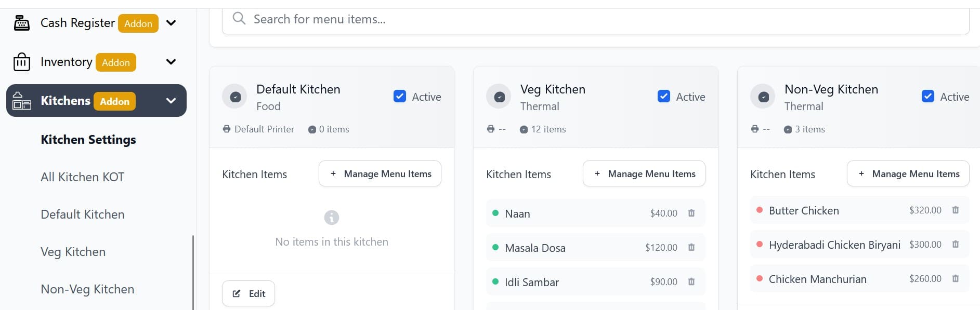The height and width of the screenshot is (310, 980).
Task: Click Manage Menu Items for Veg Kitchen
Action: (x=644, y=173)
